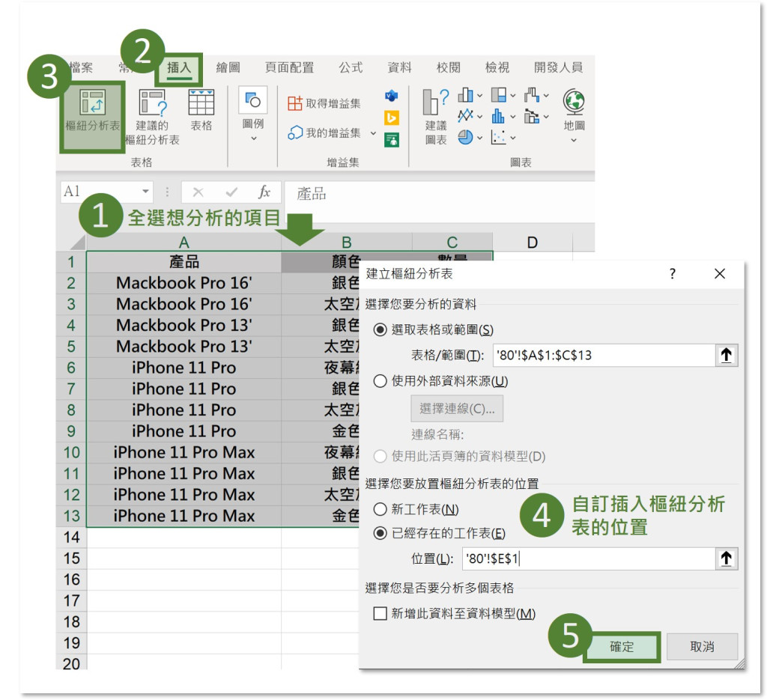
Task: Click cell iPhone 11 Pro Max in row 10
Action: (x=184, y=452)
